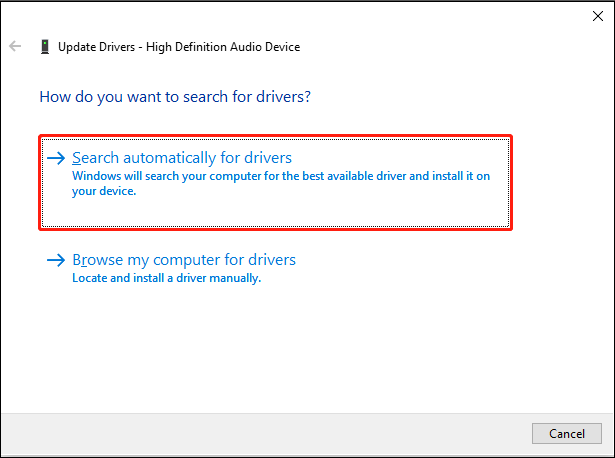The width and height of the screenshot is (615, 458).
Task: Click inside the red highlighted option box
Action: pos(300,210)
